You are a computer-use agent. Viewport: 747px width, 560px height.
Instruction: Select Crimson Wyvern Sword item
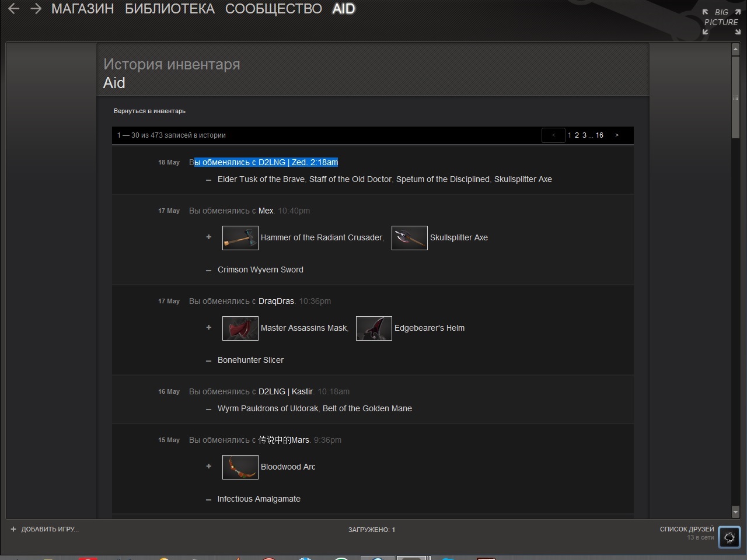260,269
